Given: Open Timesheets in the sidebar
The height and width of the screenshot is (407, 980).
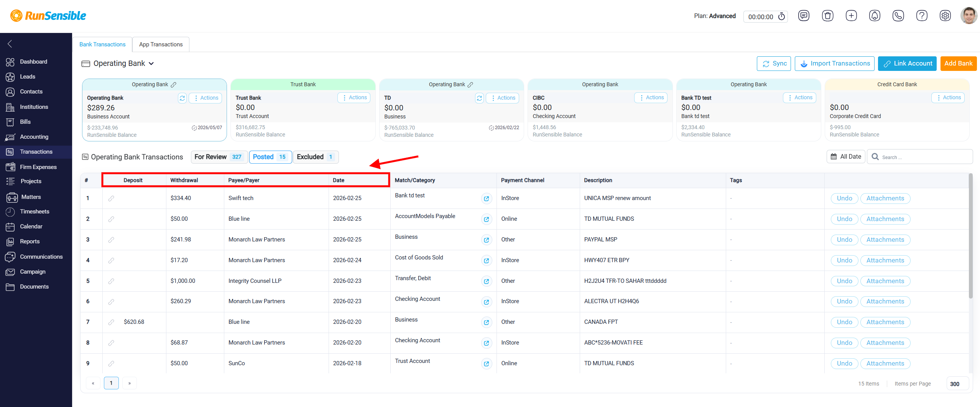Looking at the screenshot, I should [35, 212].
